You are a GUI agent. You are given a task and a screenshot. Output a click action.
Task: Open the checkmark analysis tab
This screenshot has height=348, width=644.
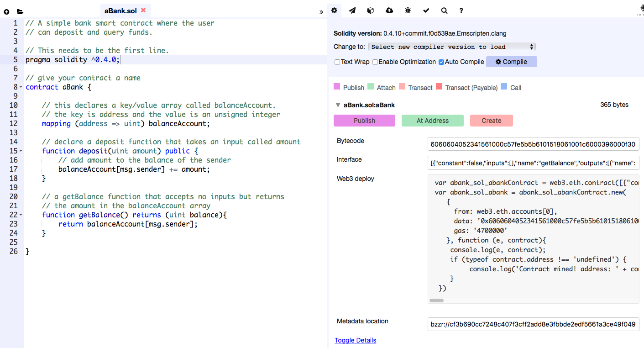pos(426,11)
